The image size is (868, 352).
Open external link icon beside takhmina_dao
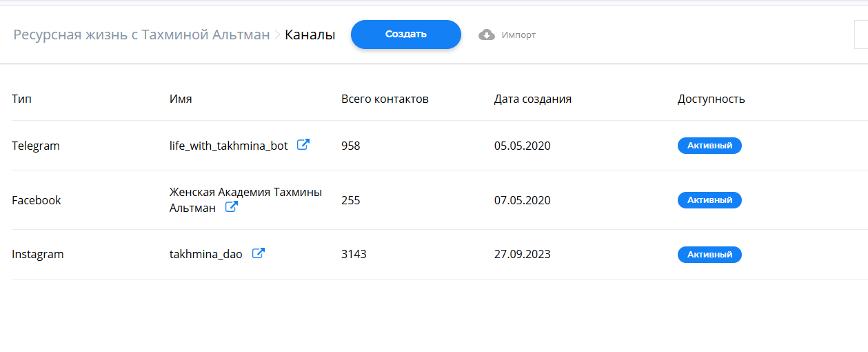(258, 253)
